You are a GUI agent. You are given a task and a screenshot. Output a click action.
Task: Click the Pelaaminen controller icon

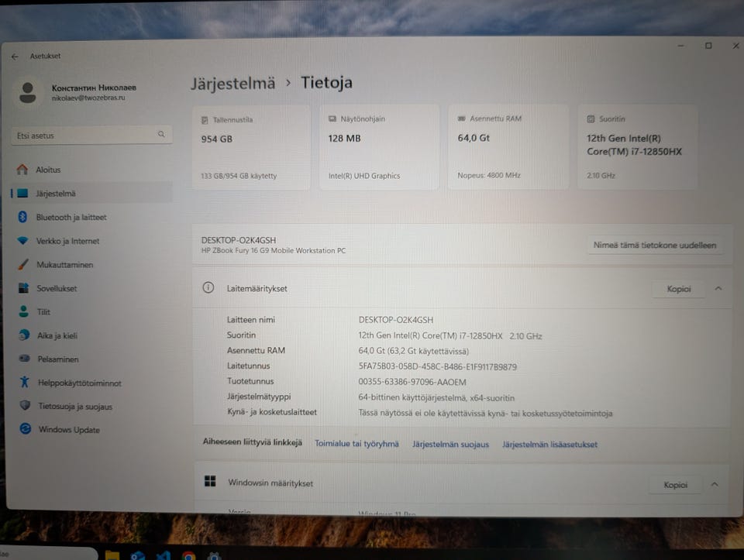tap(24, 359)
